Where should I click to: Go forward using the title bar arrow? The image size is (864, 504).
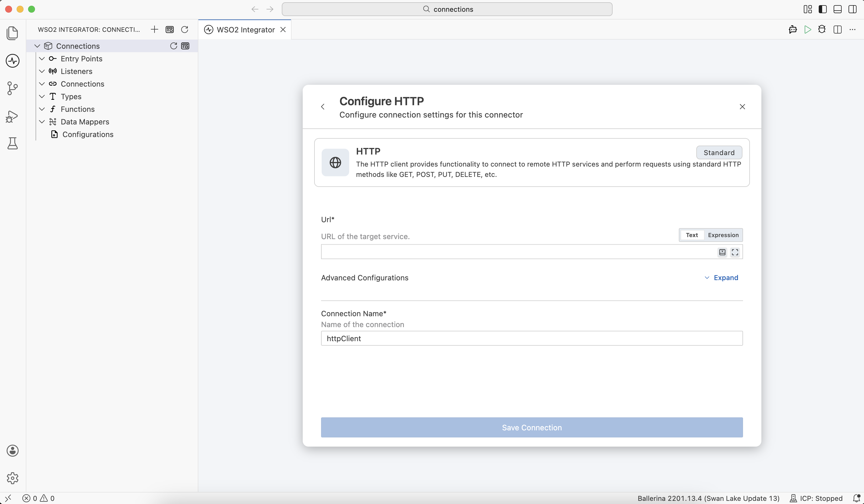click(270, 9)
